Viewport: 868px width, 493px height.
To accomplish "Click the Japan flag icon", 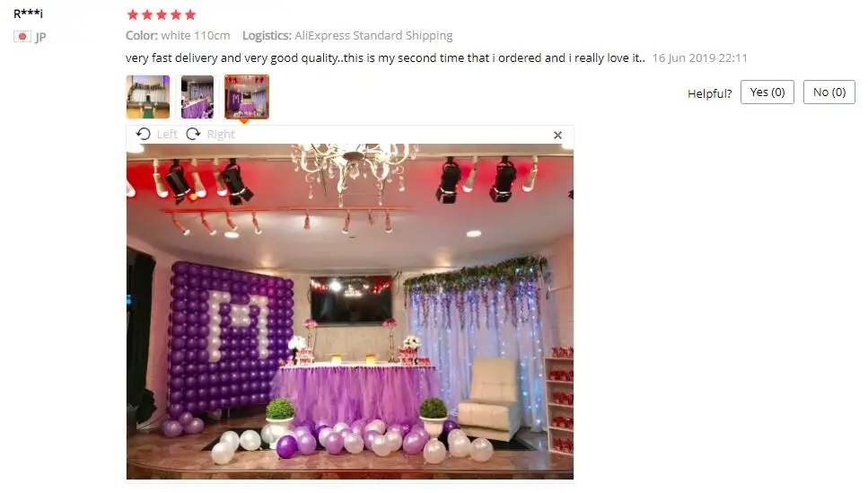I will (22, 37).
